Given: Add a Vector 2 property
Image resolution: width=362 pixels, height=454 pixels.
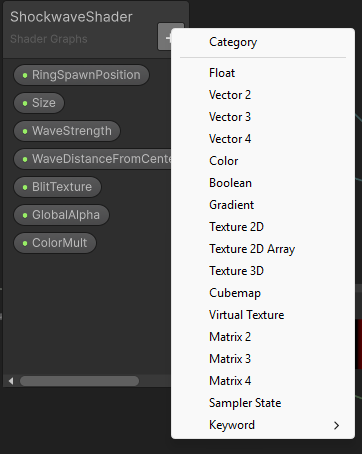Looking at the screenshot, I should [263, 95].
